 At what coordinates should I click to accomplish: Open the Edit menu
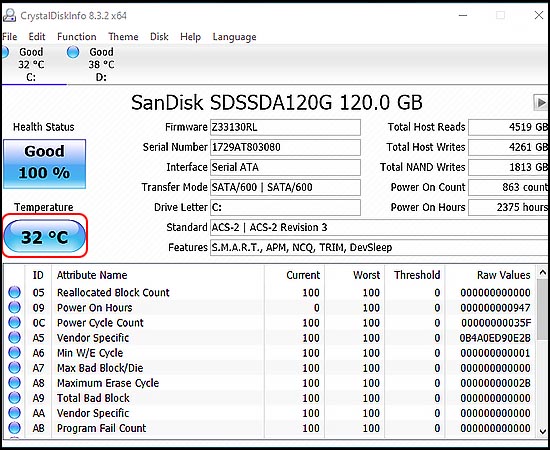coord(37,37)
